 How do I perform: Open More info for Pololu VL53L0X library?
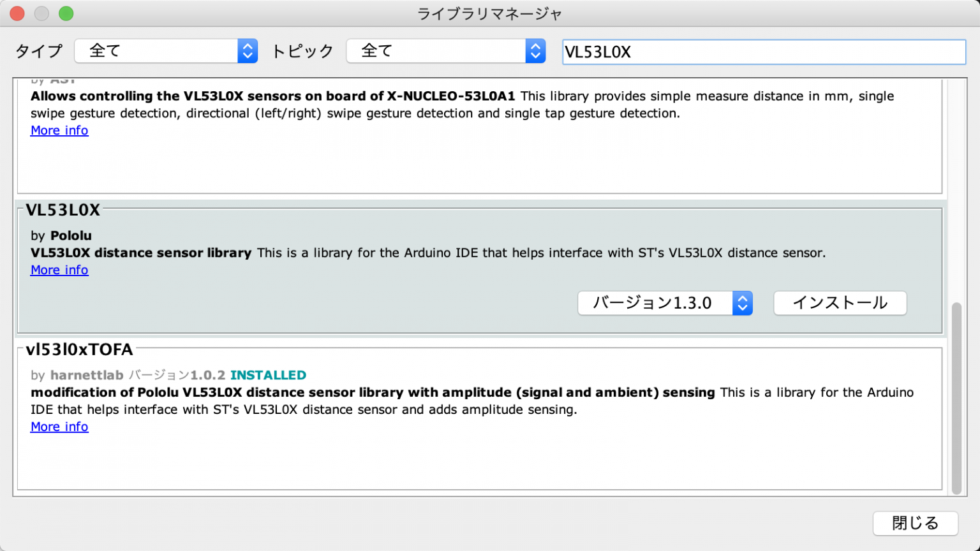59,270
